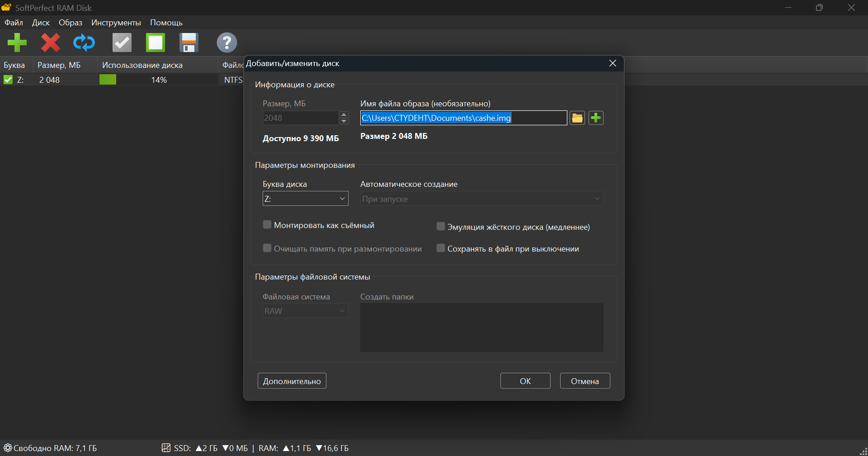Image resolution: width=868 pixels, height=456 pixels.
Task: Click the Создать папки text area
Action: tap(482, 328)
